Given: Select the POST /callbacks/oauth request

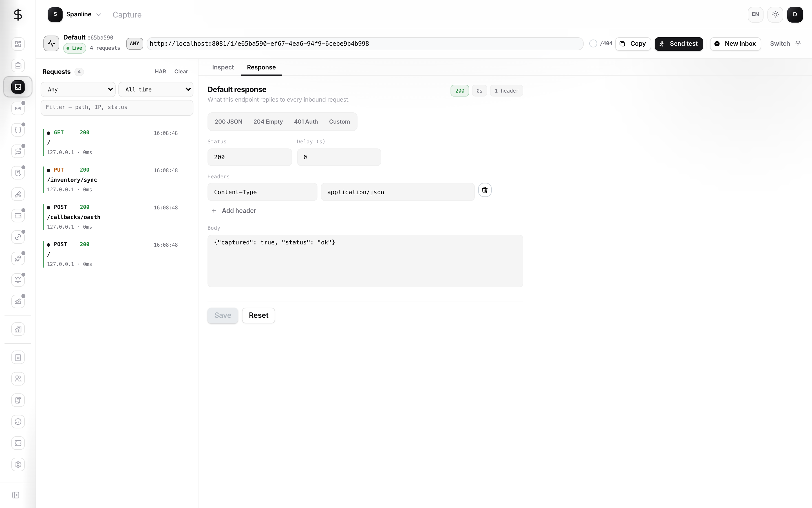Looking at the screenshot, I should click(x=117, y=217).
